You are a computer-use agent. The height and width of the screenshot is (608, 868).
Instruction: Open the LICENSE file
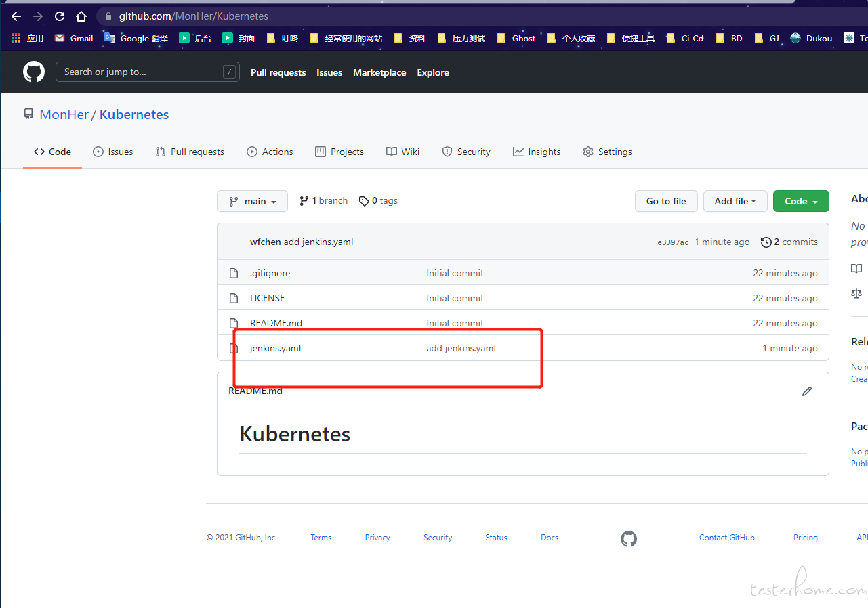pos(267,298)
